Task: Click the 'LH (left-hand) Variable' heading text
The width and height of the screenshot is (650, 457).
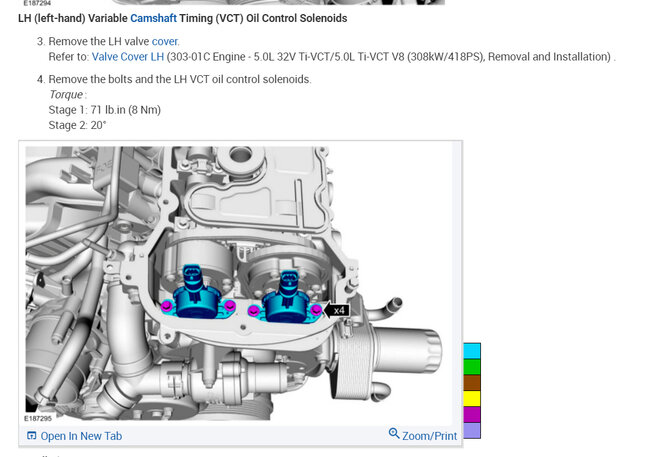Action: click(x=73, y=18)
